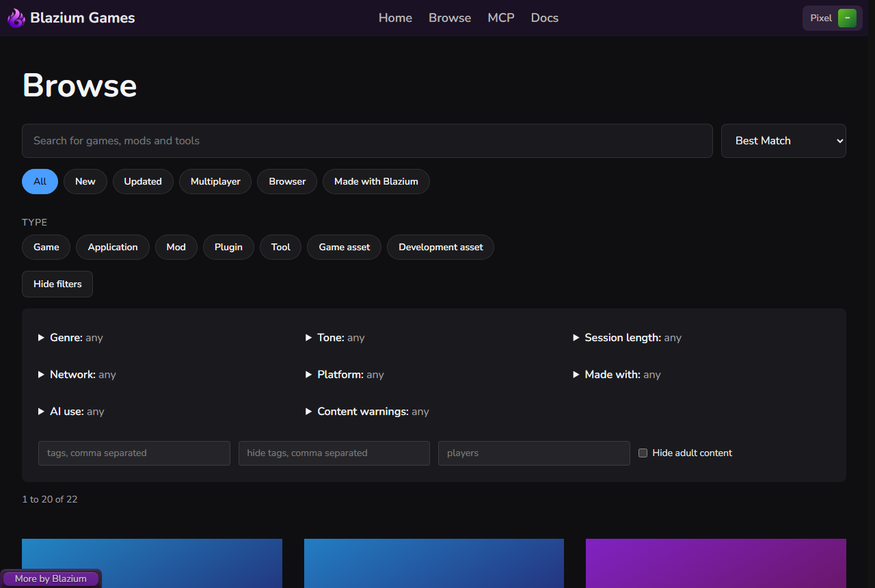Expand the Session length filter
Screen dimensions: 875x588
628,338
